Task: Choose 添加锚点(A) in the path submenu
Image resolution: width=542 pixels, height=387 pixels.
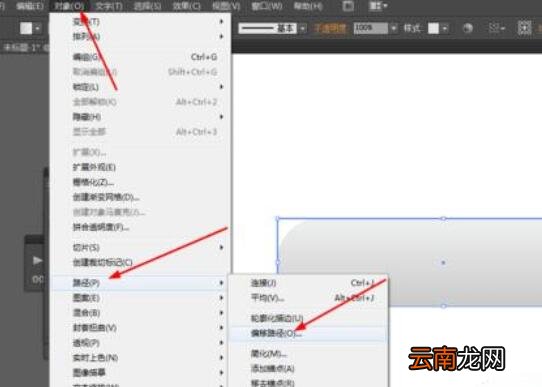Action: tap(308, 369)
